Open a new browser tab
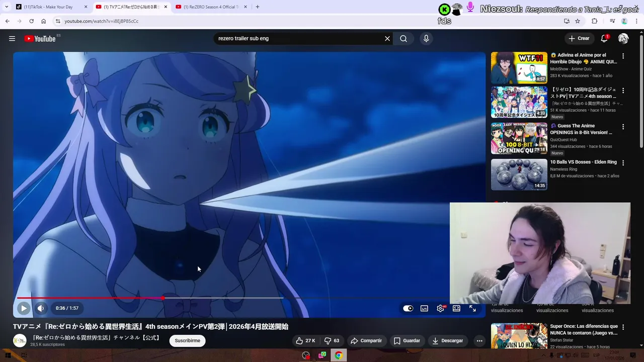This screenshot has width=644, height=362. [x=258, y=7]
